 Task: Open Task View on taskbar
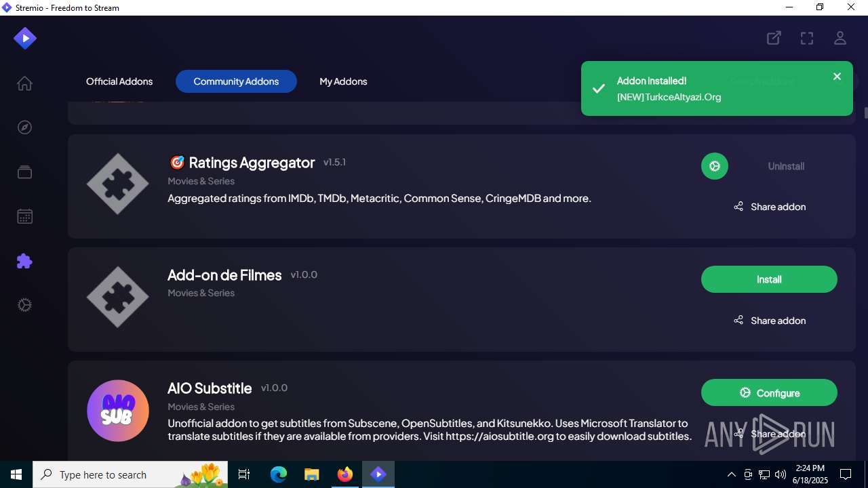click(x=245, y=474)
